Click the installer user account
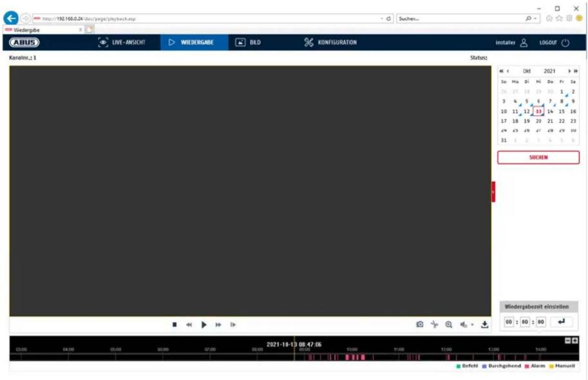The height and width of the screenshot is (380, 588). pos(510,42)
